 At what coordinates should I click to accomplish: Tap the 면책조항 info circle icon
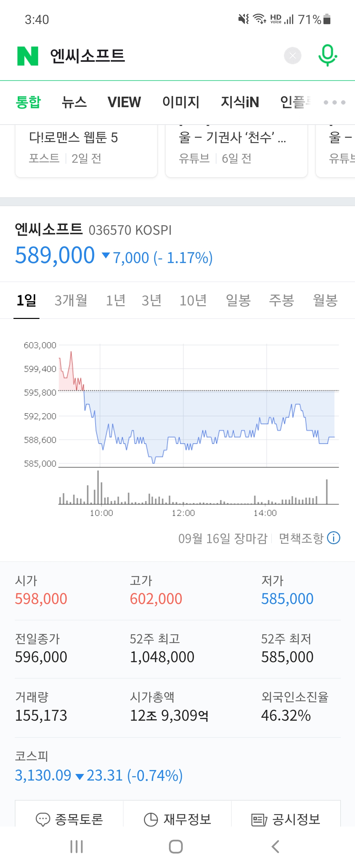(334, 538)
